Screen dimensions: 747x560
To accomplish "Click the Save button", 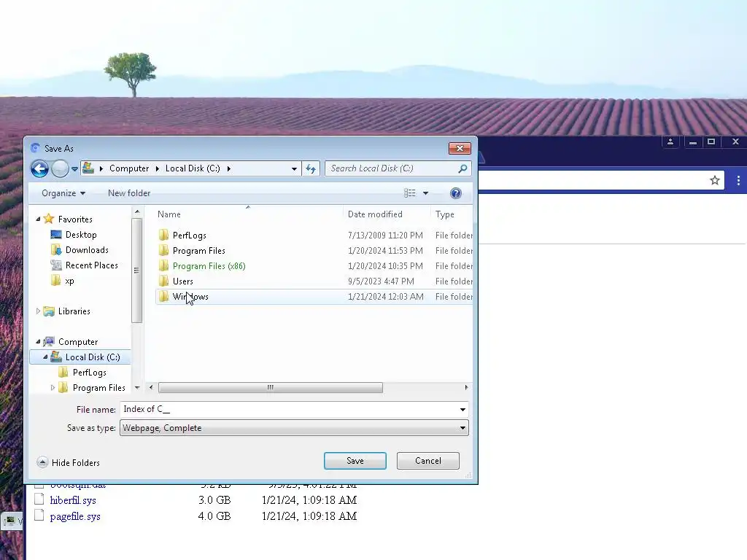I will (x=355, y=461).
